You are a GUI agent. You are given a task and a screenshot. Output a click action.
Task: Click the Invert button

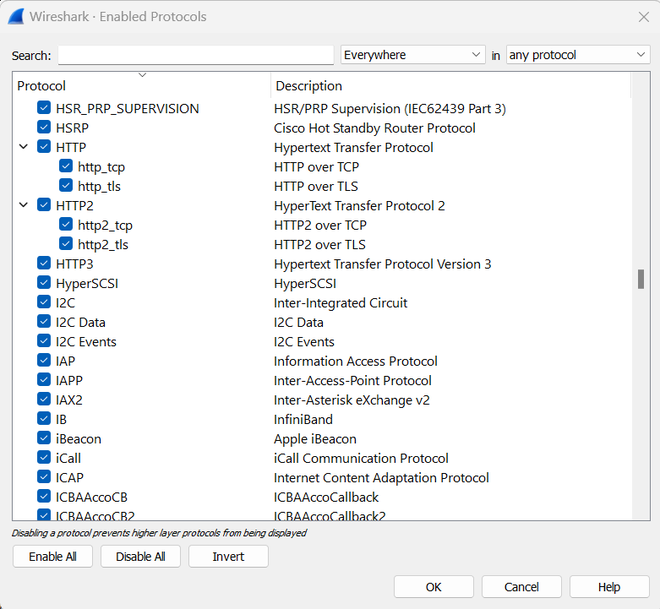click(x=228, y=556)
